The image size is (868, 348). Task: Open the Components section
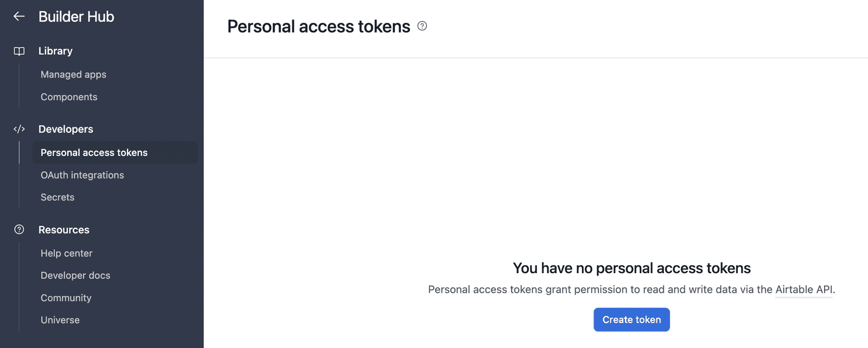69,97
